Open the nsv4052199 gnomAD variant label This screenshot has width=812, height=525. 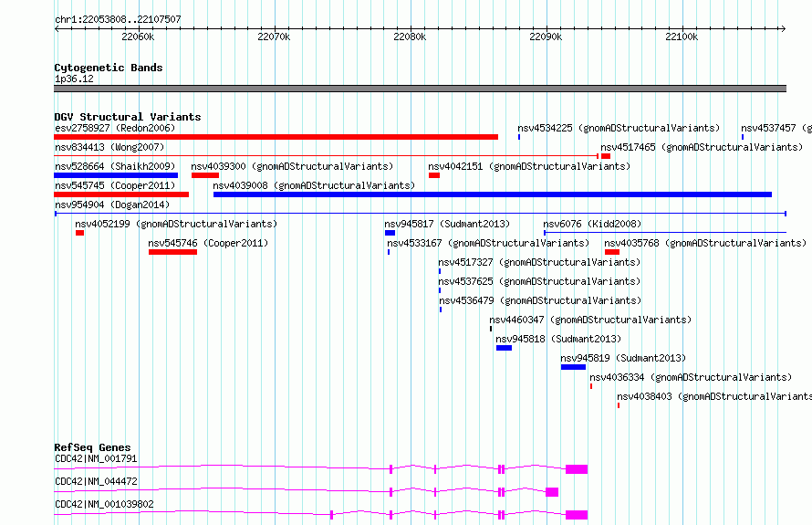[176, 224]
